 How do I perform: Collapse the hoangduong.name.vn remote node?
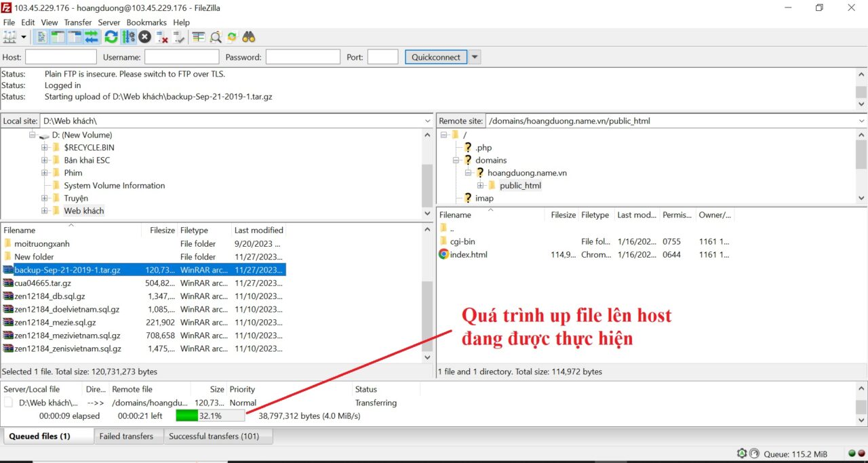pyautogui.click(x=468, y=173)
